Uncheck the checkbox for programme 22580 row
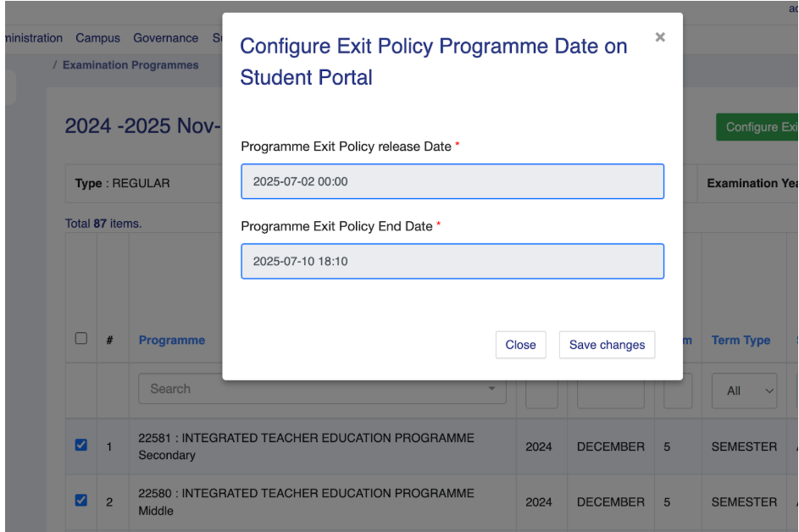Viewport: 799px width, 532px height. pos(81,501)
